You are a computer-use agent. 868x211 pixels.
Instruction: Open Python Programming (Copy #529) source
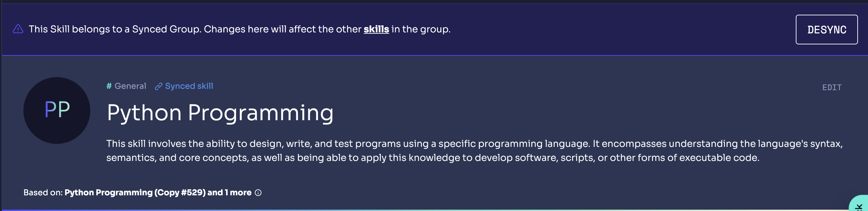135,193
